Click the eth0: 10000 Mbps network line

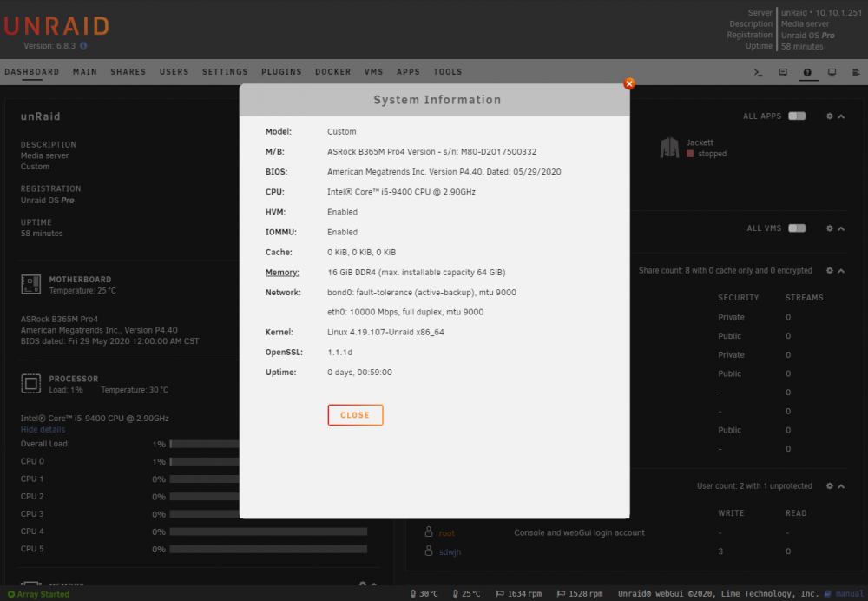(x=405, y=312)
